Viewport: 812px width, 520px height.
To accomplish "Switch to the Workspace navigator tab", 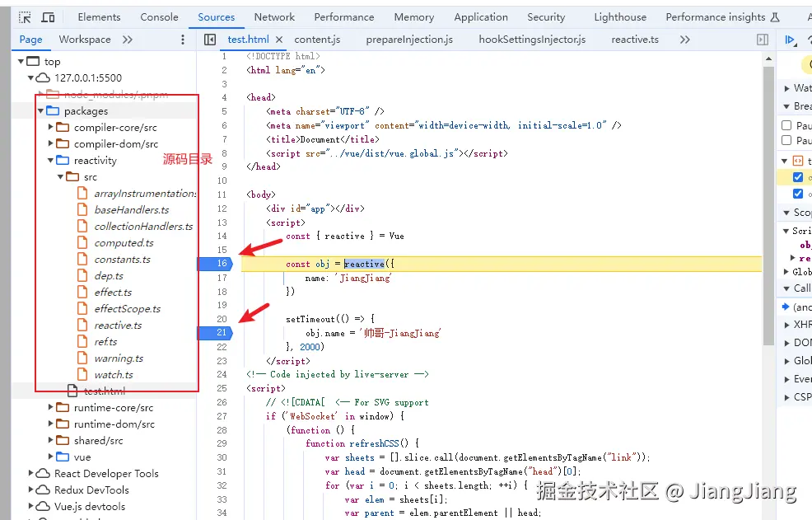I will 84,40.
